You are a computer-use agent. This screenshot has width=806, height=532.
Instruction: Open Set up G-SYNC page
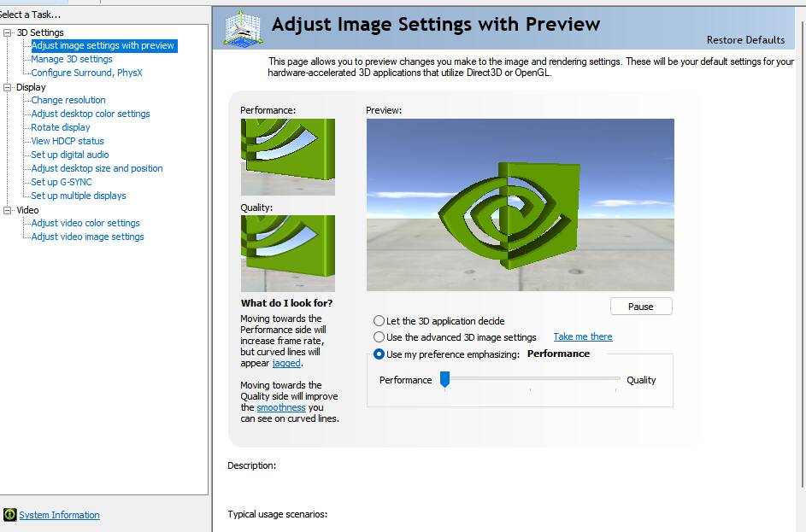pos(62,183)
